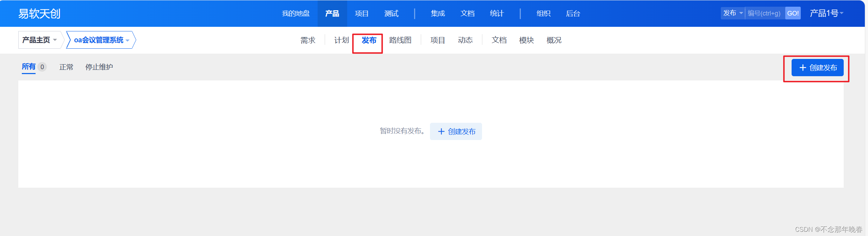The height and width of the screenshot is (236, 868).
Task: Switch to the 路线图 sub-tab
Action: pyautogui.click(x=400, y=40)
